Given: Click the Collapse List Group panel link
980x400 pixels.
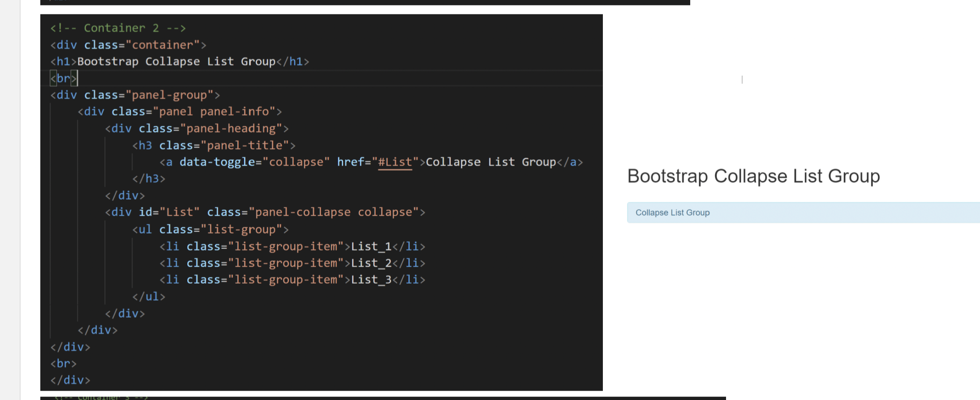Looking at the screenshot, I should pos(672,213).
